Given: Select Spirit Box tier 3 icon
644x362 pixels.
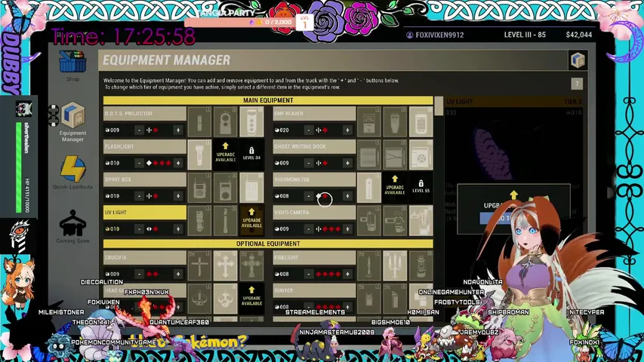Looking at the screenshot, I should [x=251, y=188].
